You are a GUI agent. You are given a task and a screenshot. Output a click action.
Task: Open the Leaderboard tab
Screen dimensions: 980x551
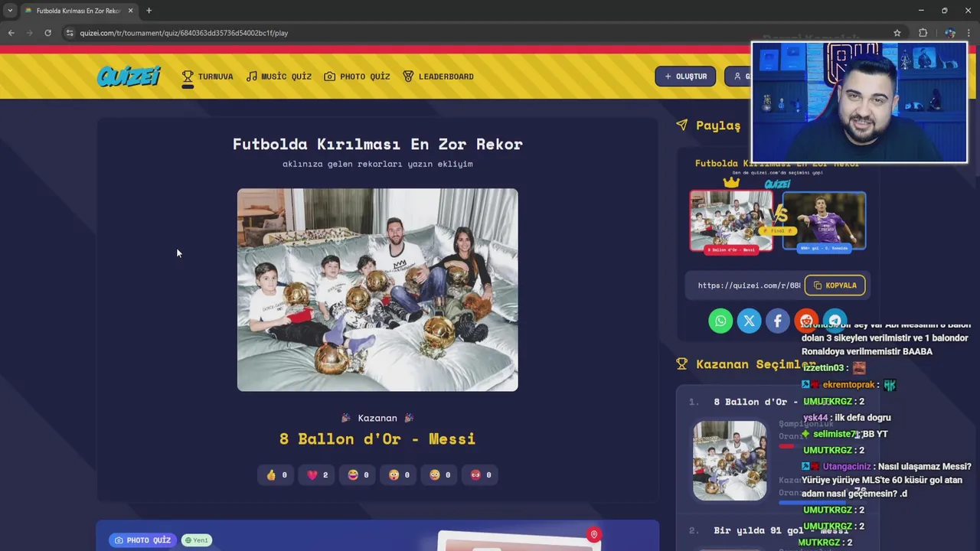(438, 77)
